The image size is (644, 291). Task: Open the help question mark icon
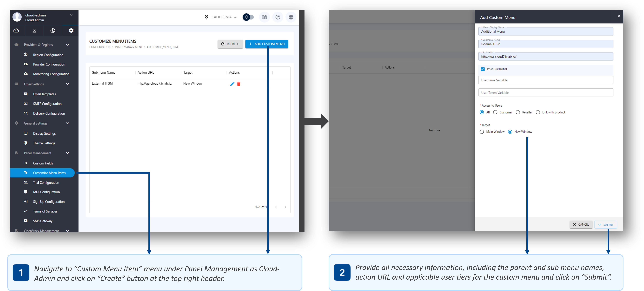click(x=278, y=17)
